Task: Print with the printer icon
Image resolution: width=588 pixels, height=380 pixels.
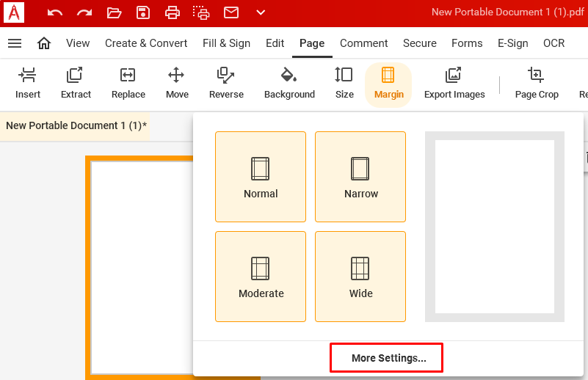Action: (172, 12)
